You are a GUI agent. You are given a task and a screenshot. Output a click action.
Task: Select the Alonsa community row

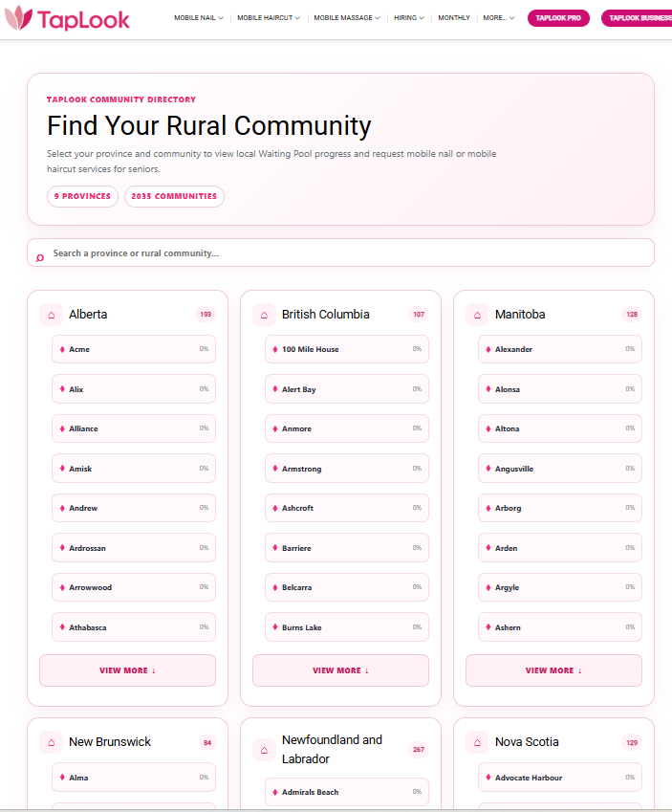tap(560, 389)
